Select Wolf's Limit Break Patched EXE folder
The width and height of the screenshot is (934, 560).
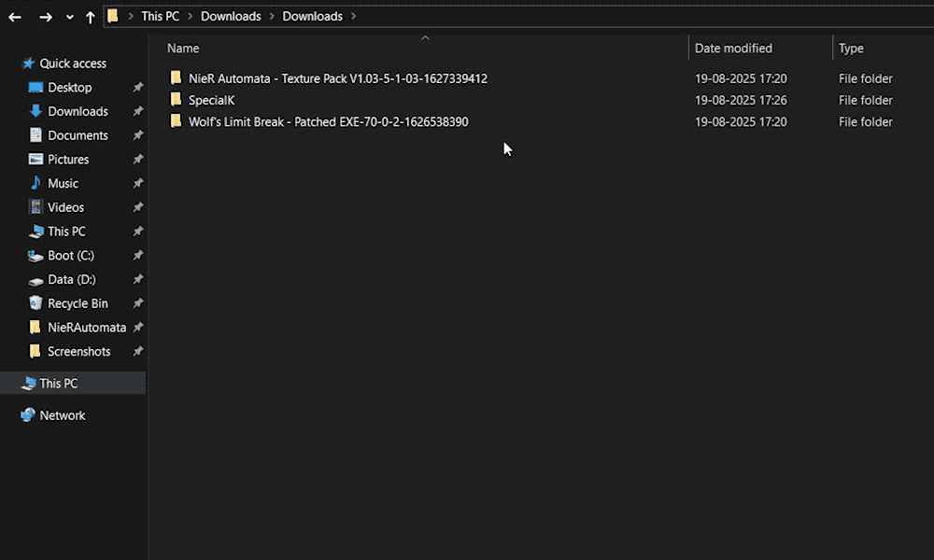click(x=328, y=121)
